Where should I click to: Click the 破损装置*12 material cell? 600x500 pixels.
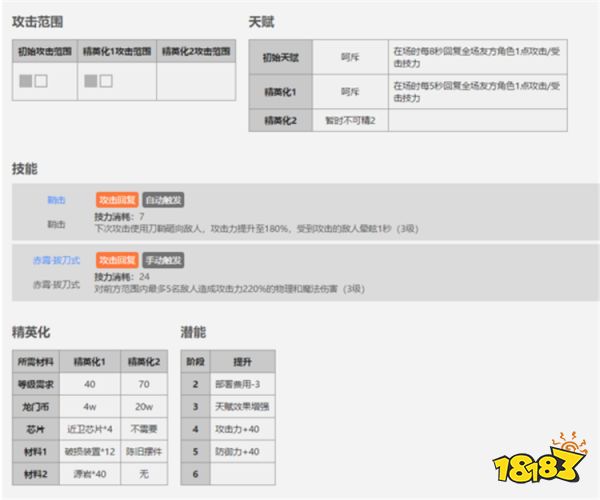[x=90, y=452]
